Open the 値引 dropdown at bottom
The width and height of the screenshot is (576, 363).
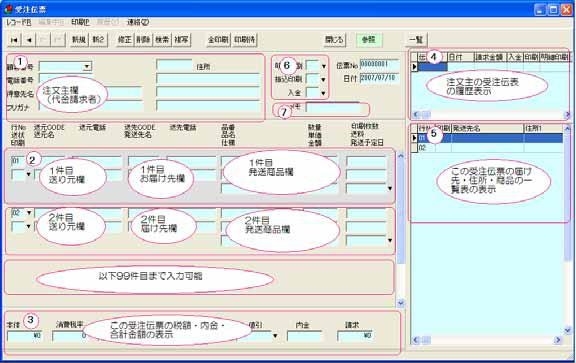click(x=275, y=336)
